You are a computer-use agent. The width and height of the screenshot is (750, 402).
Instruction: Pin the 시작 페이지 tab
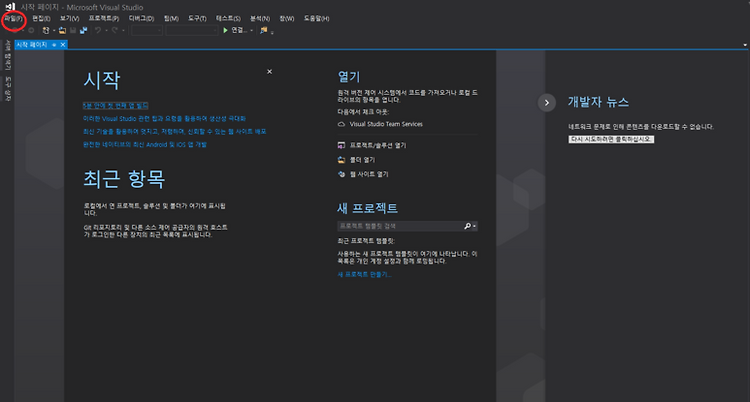(54, 45)
